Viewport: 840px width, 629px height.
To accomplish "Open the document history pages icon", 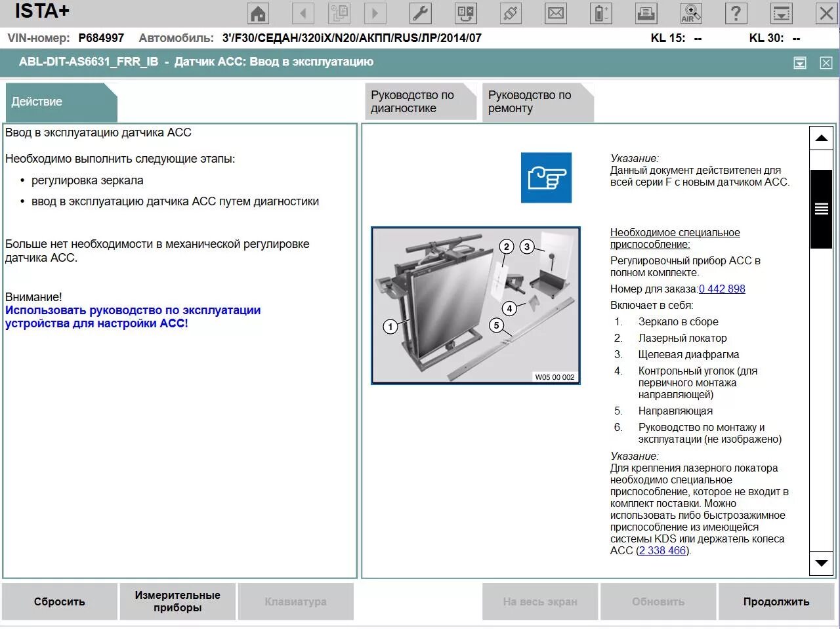I will (339, 13).
